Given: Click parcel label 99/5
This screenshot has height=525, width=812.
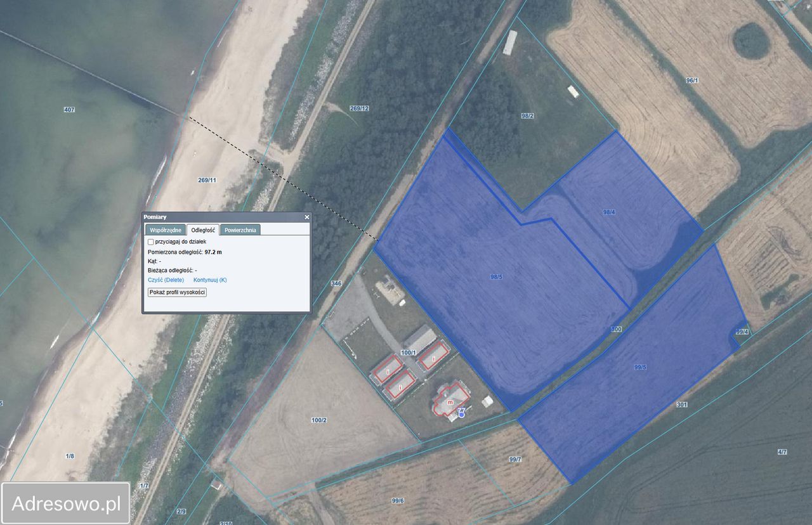Looking at the screenshot, I should coord(640,367).
